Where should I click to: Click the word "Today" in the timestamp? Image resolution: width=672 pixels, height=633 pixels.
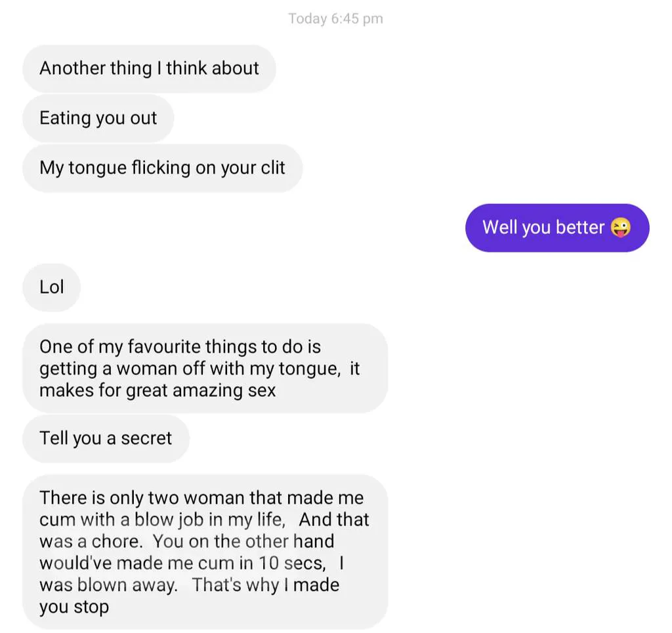coord(308,18)
